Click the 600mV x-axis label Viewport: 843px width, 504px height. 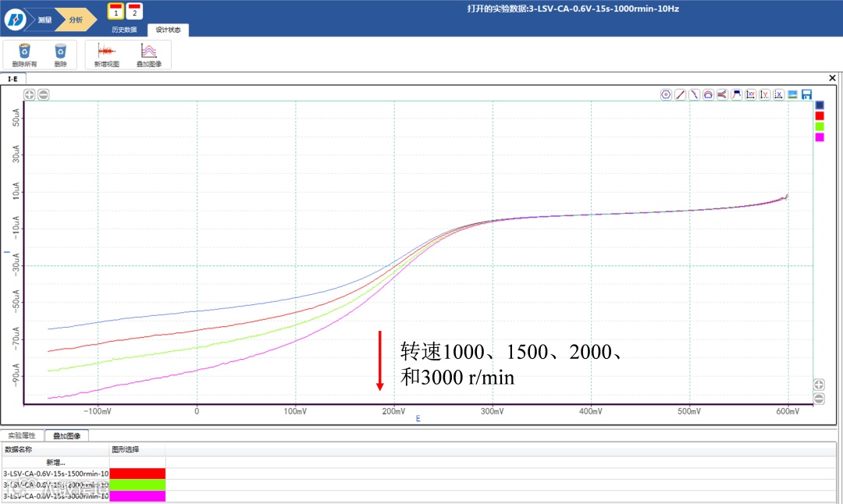pos(788,412)
